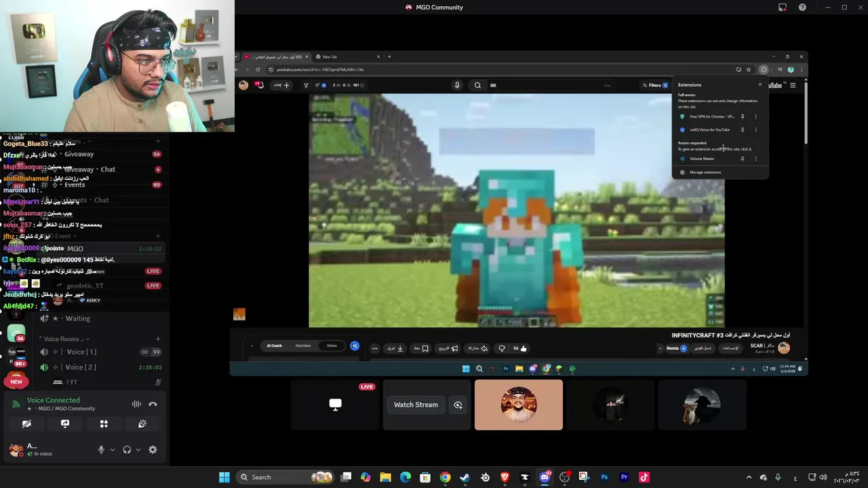The image size is (868, 488).
Task: Open Google Chrome from the taskbar
Action: coord(445,477)
